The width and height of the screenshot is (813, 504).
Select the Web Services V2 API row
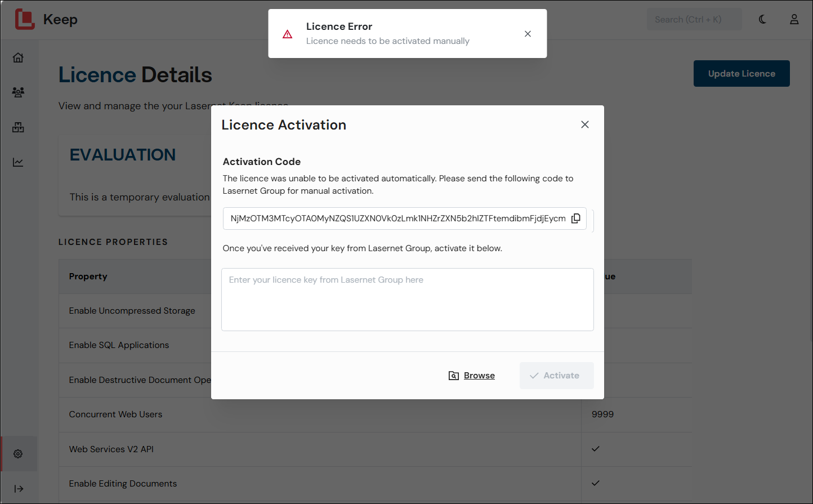(x=375, y=449)
